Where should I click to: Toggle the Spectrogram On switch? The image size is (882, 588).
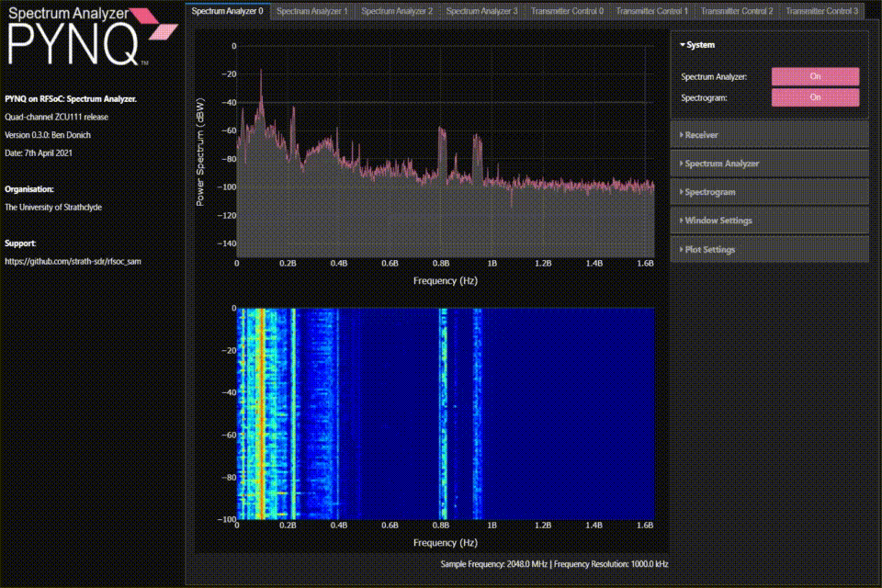[815, 97]
